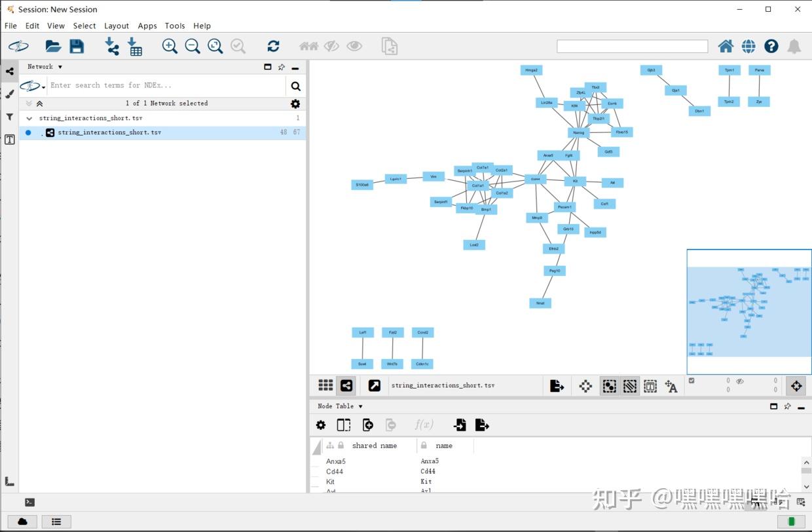Toggle edge selection mode
The image size is (812, 532).
[x=629, y=386]
